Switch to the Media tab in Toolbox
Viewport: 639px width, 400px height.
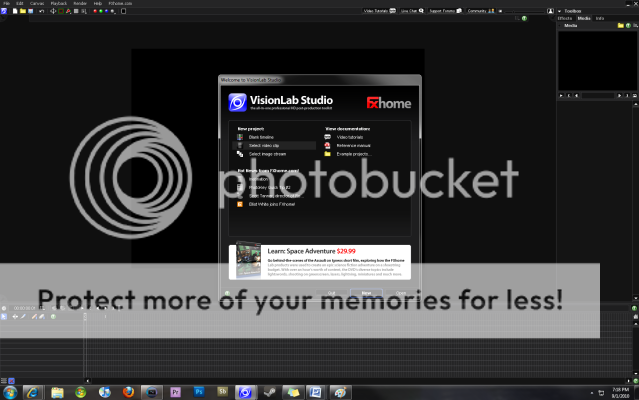click(x=584, y=18)
